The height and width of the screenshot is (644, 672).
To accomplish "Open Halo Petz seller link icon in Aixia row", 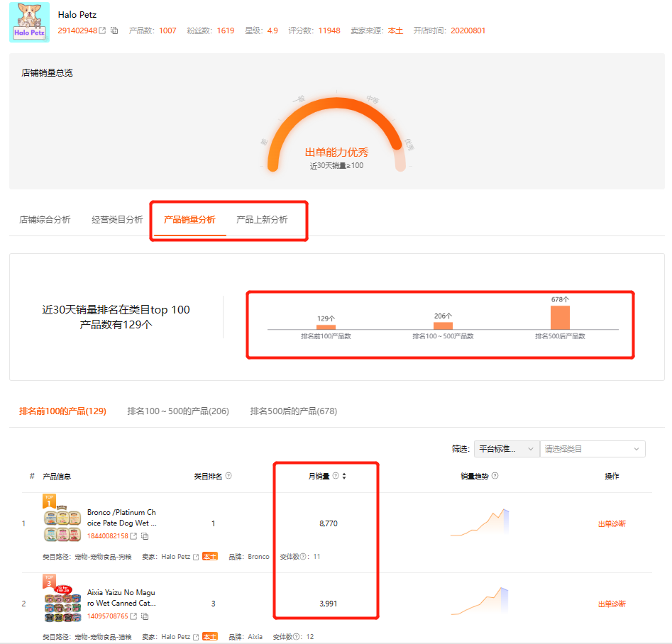I will pos(196,637).
